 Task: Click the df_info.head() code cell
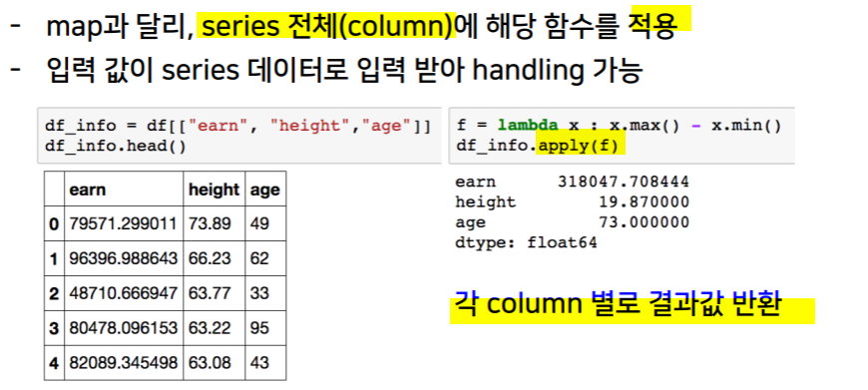click(239, 136)
